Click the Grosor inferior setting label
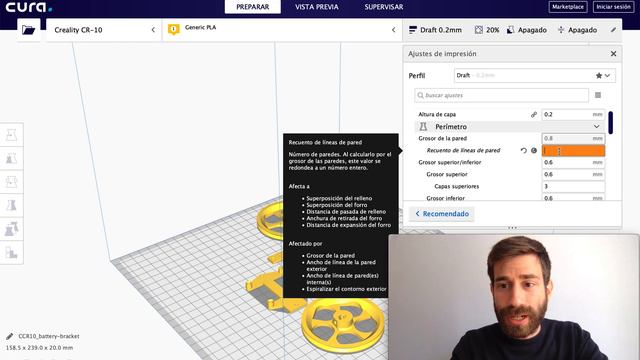 (445, 198)
